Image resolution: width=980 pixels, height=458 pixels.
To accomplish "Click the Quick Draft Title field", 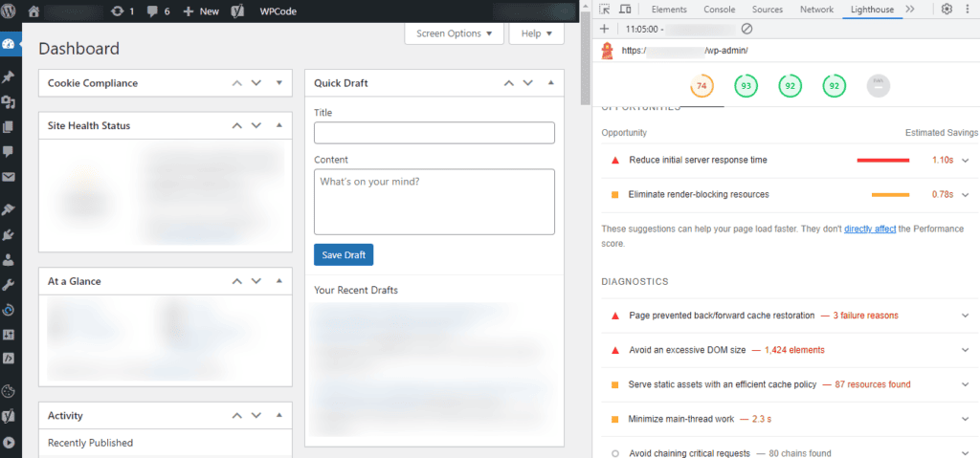I will (434, 133).
